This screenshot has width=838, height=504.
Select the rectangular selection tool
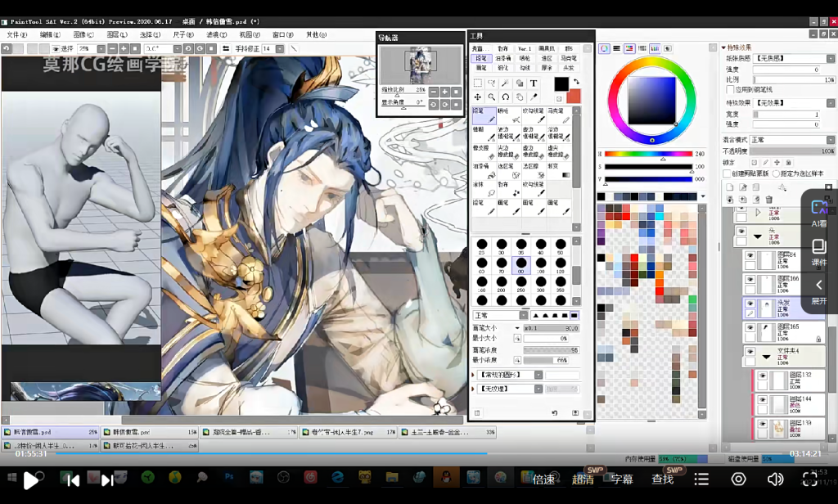478,83
